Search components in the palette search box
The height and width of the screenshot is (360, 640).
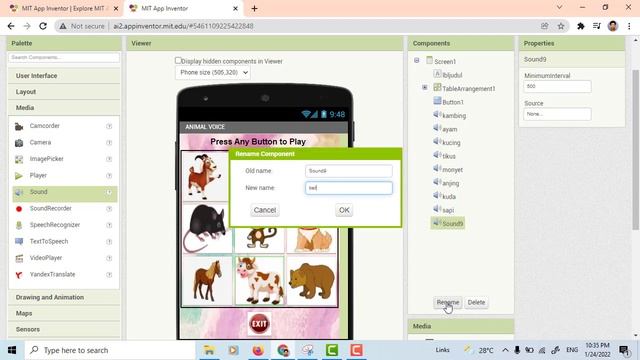pyautogui.click(x=64, y=58)
